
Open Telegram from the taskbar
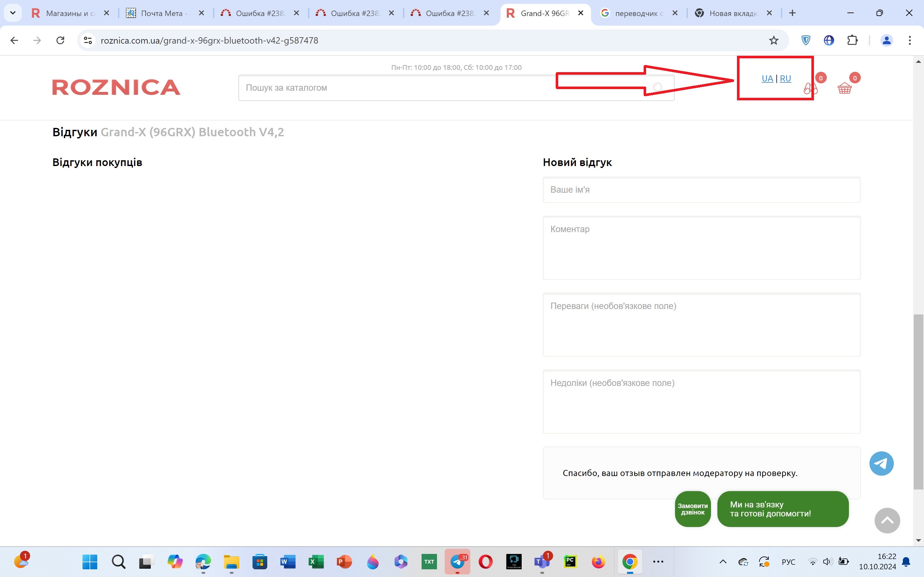click(x=458, y=561)
